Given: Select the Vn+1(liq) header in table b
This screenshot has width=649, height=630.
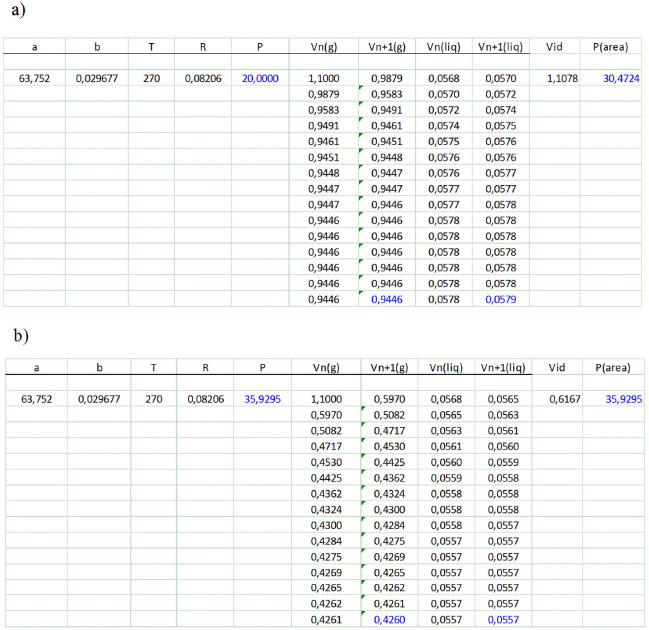Looking at the screenshot, I should [500, 367].
